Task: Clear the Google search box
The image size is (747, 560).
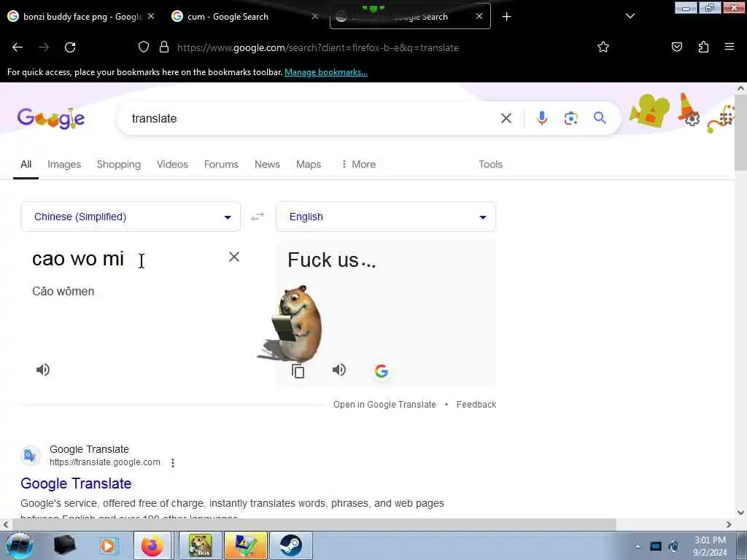Action: [506, 118]
